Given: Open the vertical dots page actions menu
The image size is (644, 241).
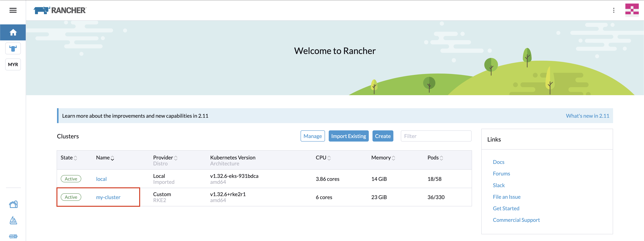Looking at the screenshot, I should pyautogui.click(x=613, y=10).
